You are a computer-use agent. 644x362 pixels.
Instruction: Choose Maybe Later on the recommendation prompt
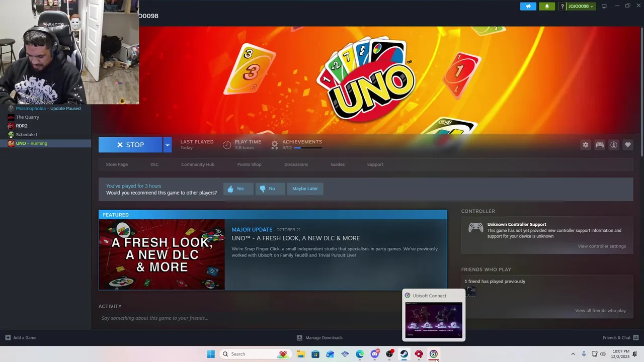[x=305, y=189]
